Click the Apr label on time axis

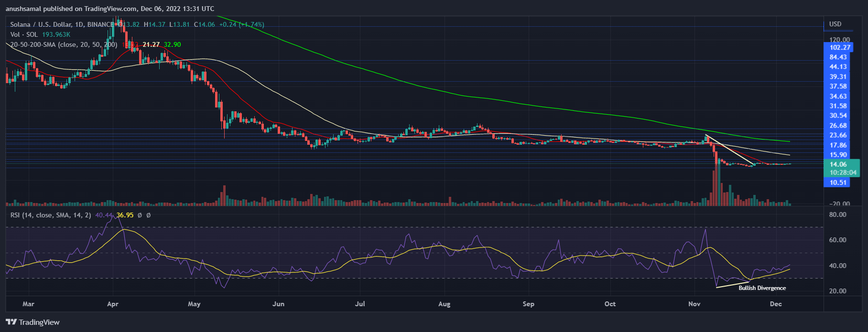click(113, 304)
